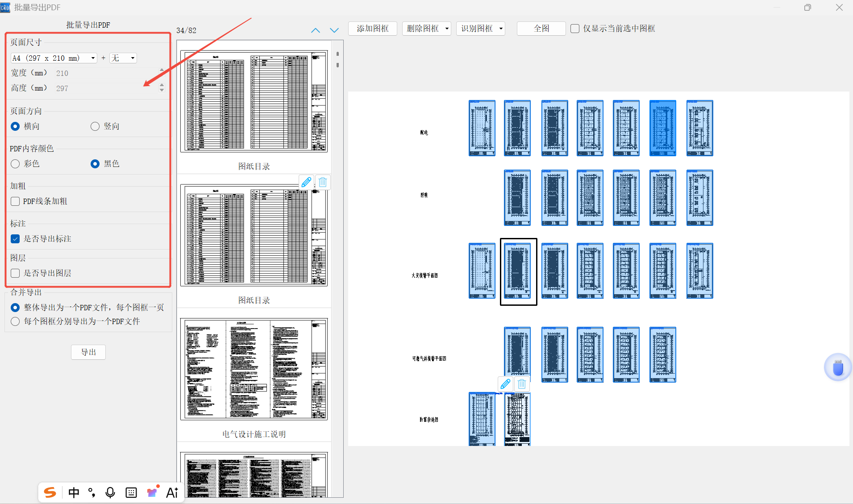Click the 全图 button
The width and height of the screenshot is (853, 504).
[541, 29]
